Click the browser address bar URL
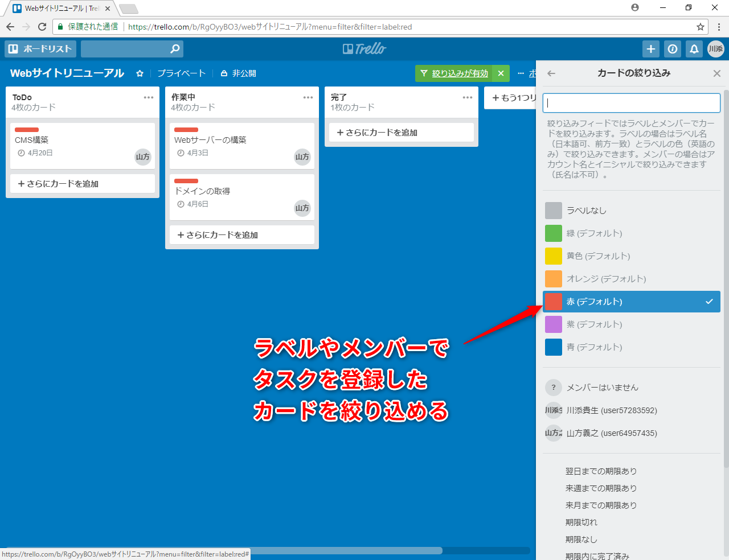Image resolution: width=729 pixels, height=560 pixels. coord(270,27)
